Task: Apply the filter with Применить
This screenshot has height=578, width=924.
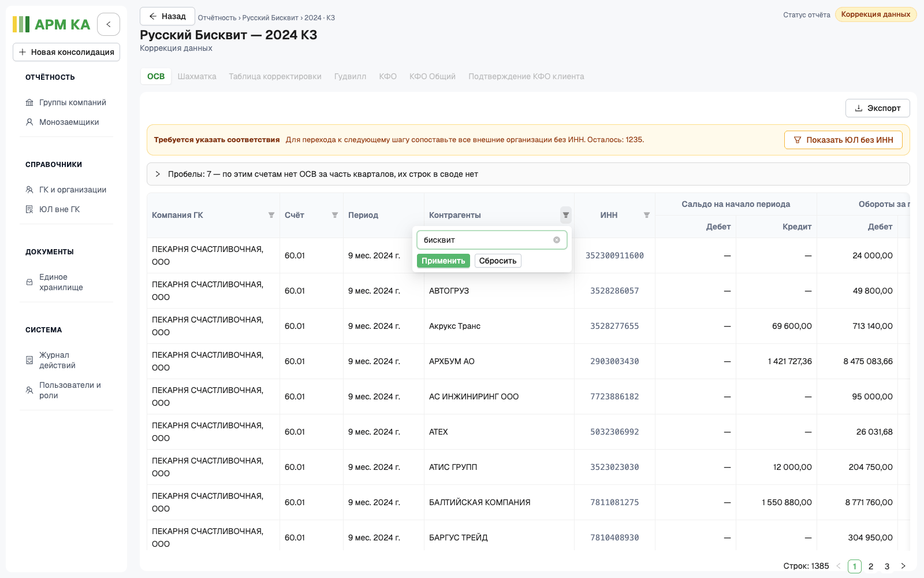Action: coord(444,261)
